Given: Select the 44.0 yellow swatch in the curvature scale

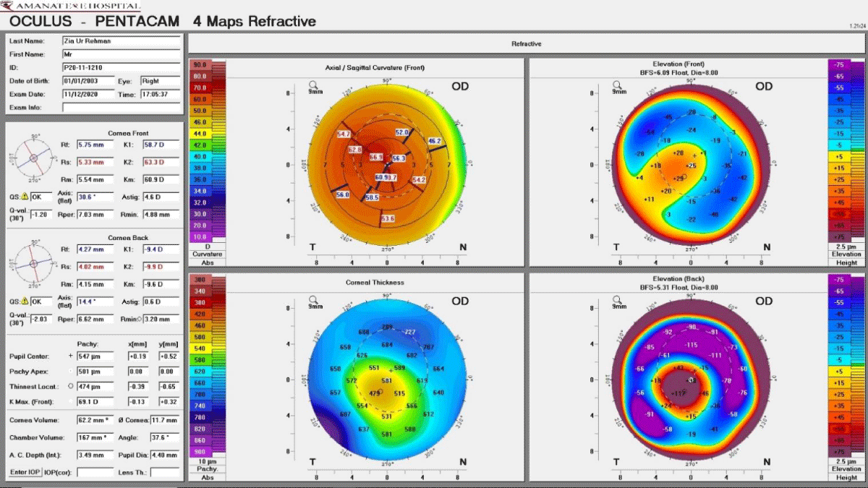Looking at the screenshot, I should (x=199, y=134).
